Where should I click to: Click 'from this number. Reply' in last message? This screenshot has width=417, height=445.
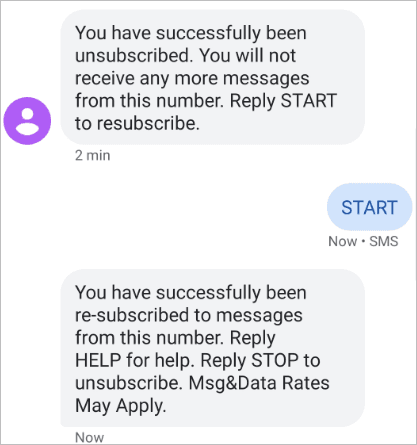click(x=175, y=338)
